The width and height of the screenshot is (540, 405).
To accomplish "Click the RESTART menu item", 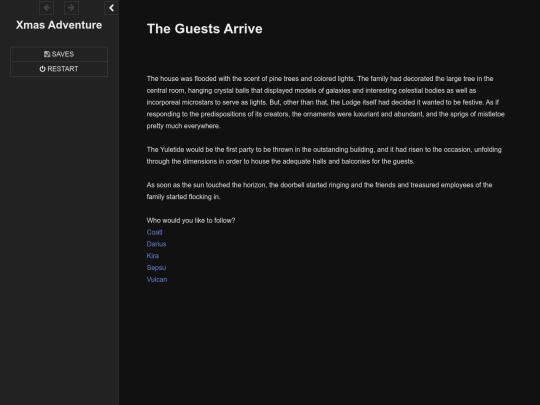I will [x=59, y=69].
